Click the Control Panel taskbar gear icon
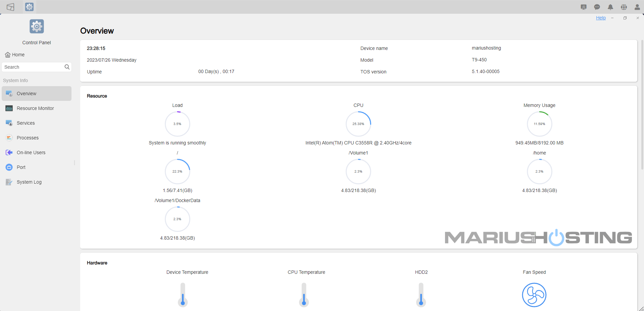 point(30,7)
